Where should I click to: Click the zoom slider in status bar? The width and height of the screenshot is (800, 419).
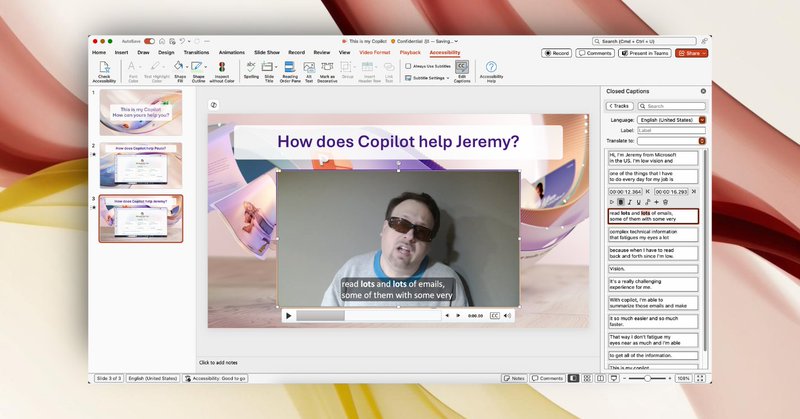coord(647,378)
